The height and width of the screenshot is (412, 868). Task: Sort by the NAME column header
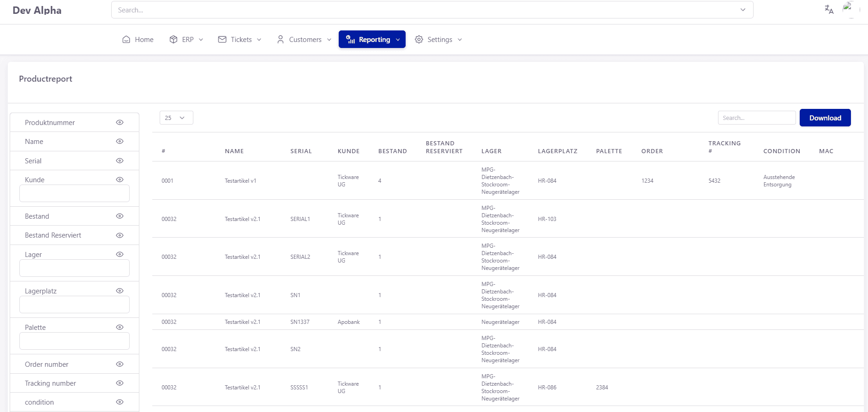[x=234, y=151]
